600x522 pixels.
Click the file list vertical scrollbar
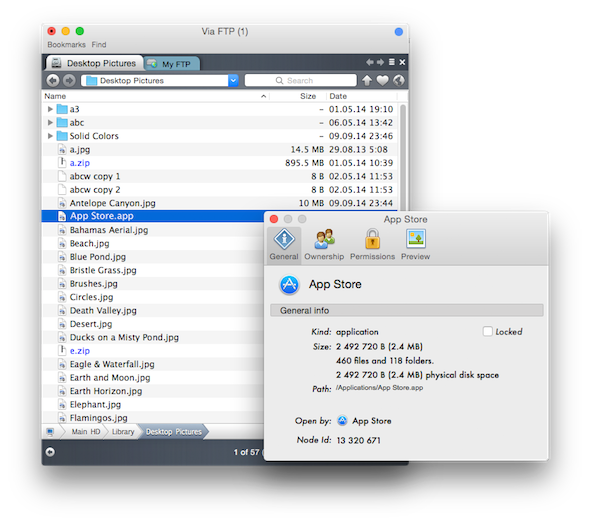point(403,157)
